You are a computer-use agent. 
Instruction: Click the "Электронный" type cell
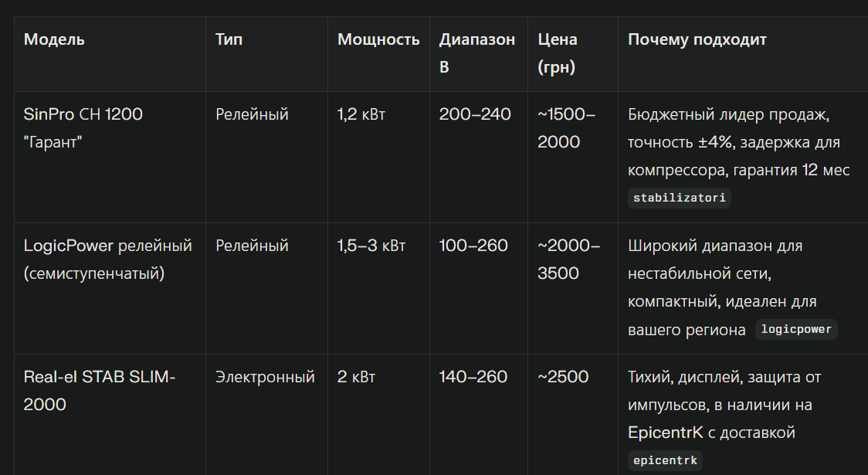point(265,377)
